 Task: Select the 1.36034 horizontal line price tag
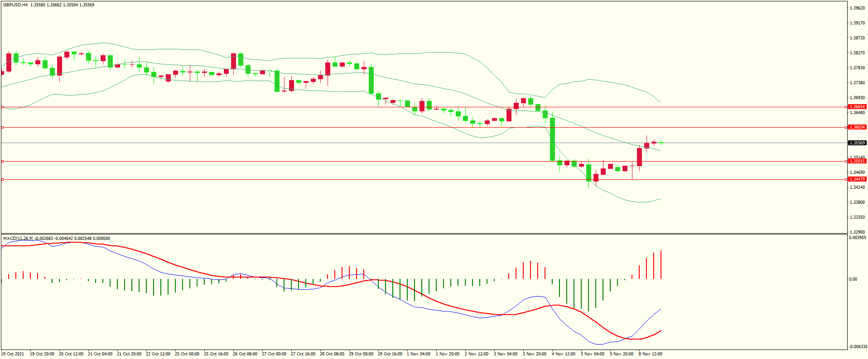[x=857, y=127]
